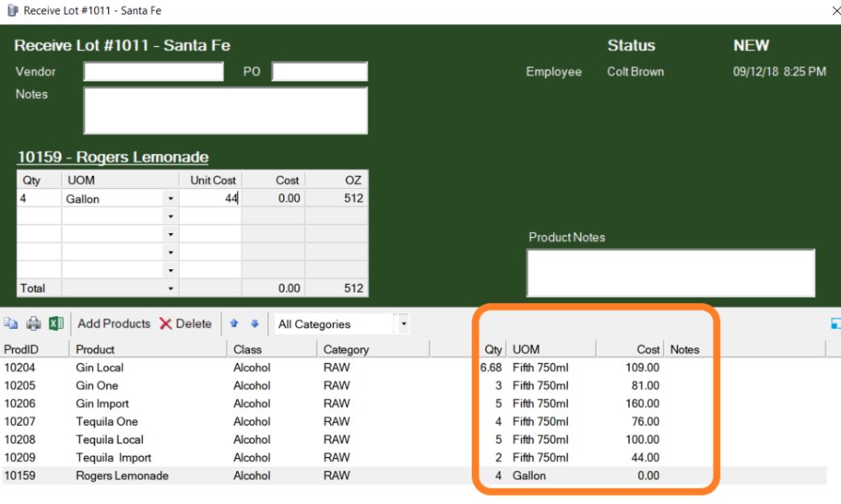Expand the All Categories dropdown
841x504 pixels.
403,324
